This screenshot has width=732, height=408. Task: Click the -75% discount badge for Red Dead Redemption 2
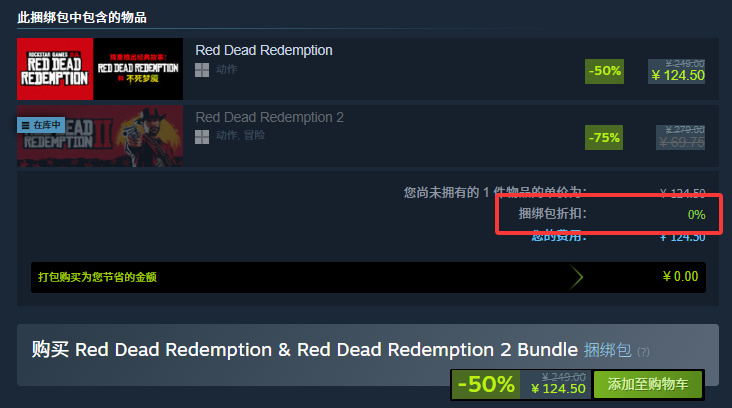click(604, 138)
